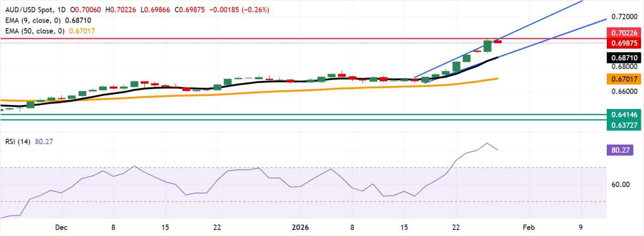The image size is (644, 236).
Task: Click the 0.64146 green support label
Action: click(624, 114)
